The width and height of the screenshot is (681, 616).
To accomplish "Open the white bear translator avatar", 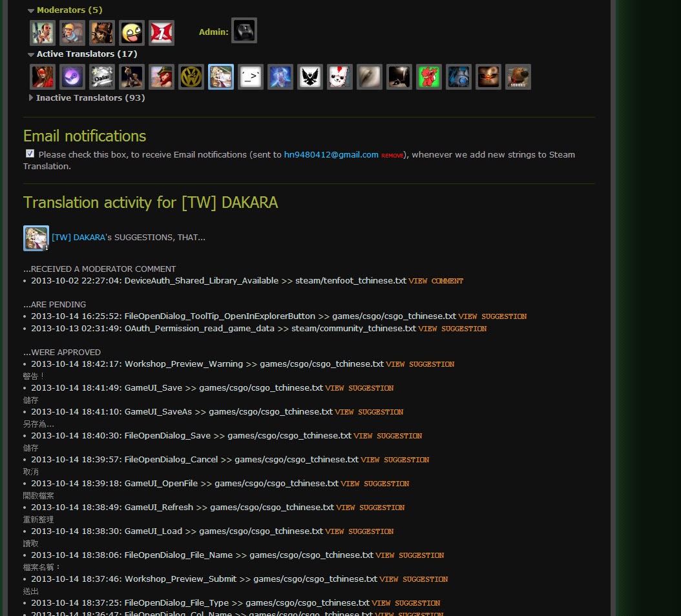I will coord(340,77).
